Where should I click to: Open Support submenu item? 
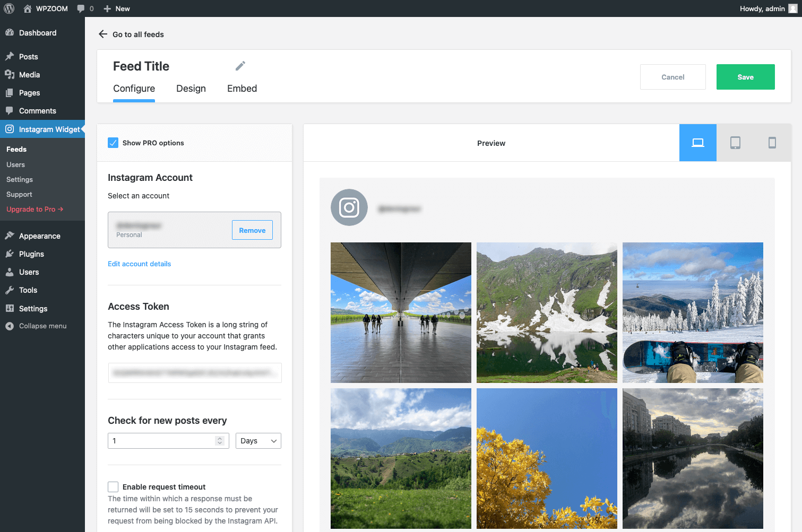coord(19,194)
